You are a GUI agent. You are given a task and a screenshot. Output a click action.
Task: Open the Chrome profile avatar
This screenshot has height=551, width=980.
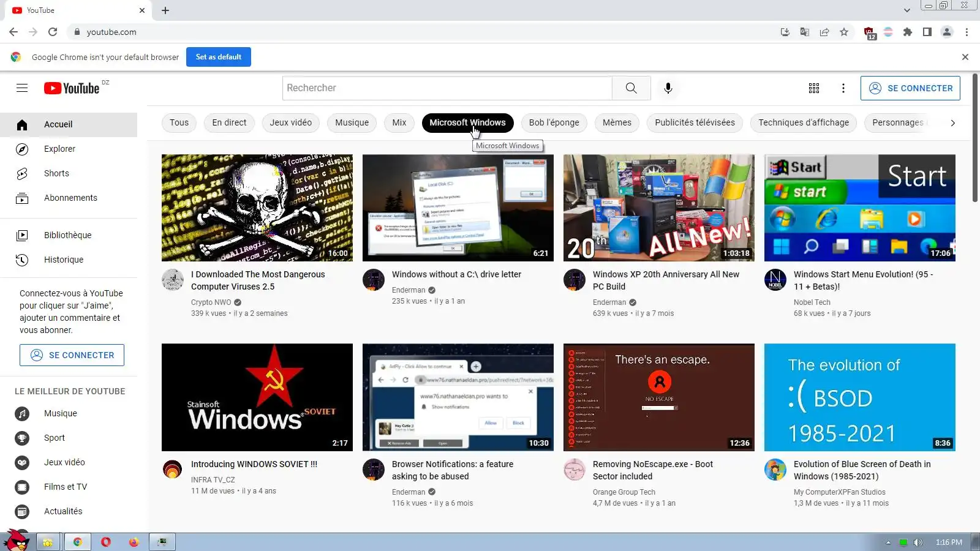(947, 32)
